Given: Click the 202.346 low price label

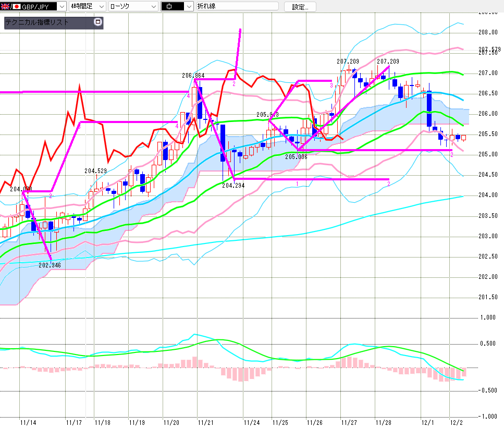Looking at the screenshot, I should pos(50,265).
